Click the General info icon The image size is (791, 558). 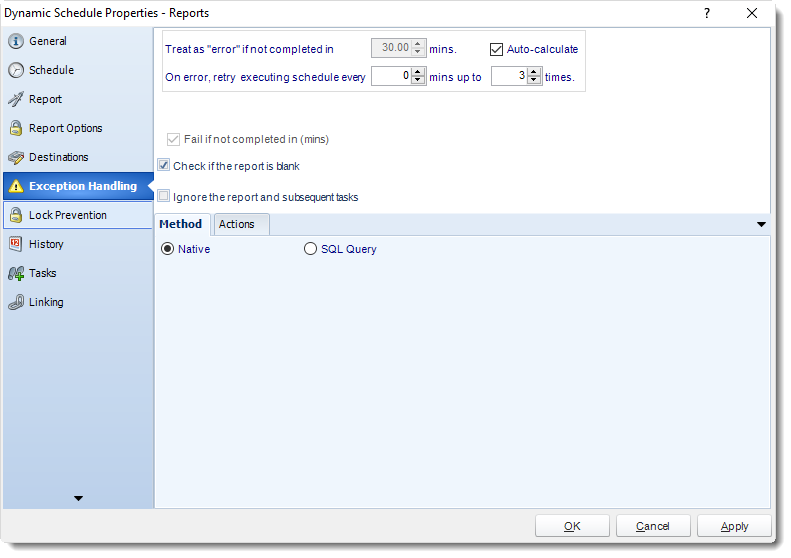[16, 41]
